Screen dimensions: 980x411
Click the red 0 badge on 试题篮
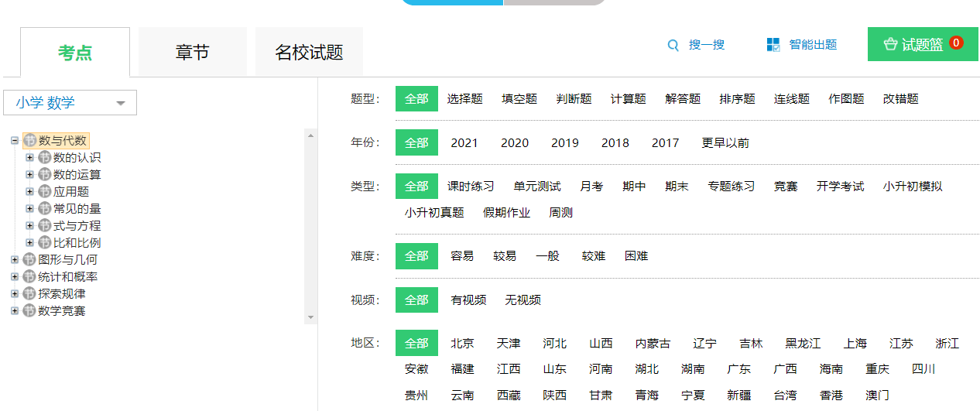956,43
